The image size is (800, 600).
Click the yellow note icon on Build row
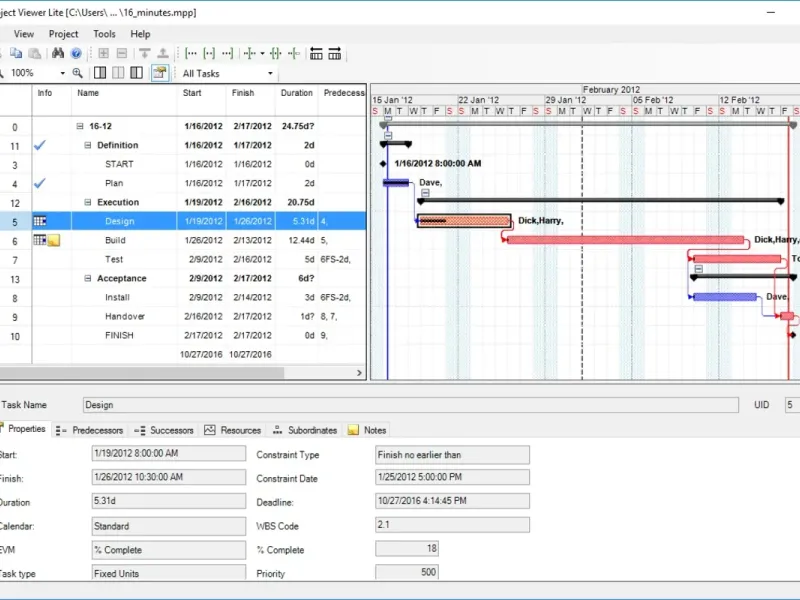click(54, 240)
